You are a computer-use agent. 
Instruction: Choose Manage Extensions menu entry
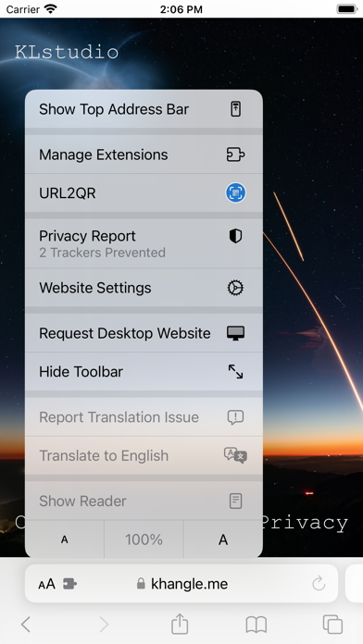(144, 155)
